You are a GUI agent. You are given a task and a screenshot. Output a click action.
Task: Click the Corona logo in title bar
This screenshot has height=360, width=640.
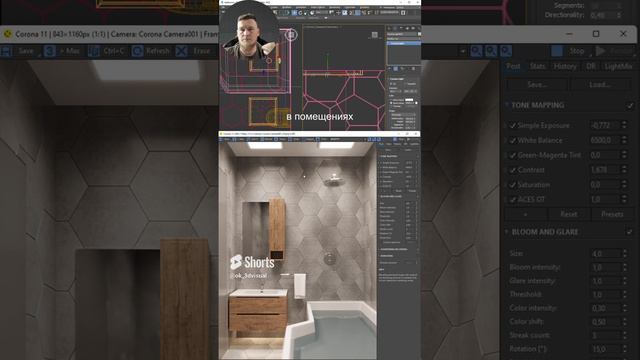point(7,34)
